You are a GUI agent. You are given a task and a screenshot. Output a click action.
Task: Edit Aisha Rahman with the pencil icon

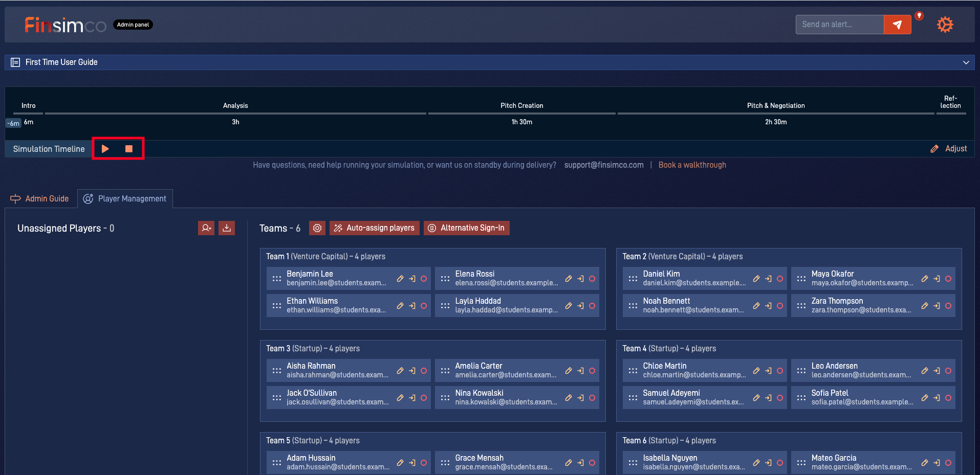click(x=400, y=371)
